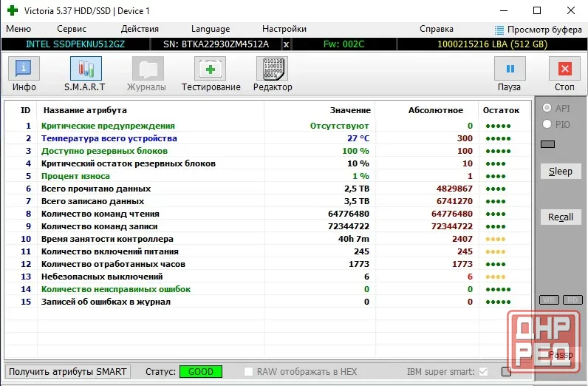The image size is (588, 386).
Task: Open the Тестирование testing icon
Action: [210, 68]
